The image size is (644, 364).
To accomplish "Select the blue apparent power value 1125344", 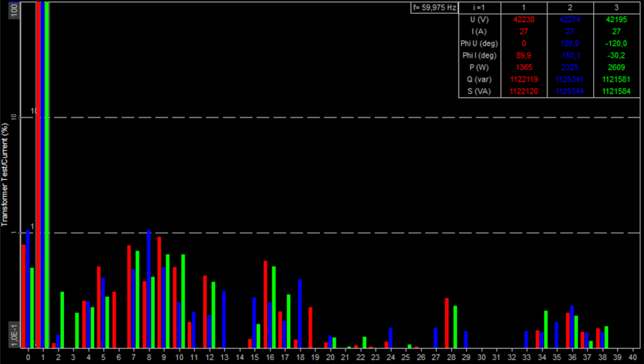I will point(570,91).
